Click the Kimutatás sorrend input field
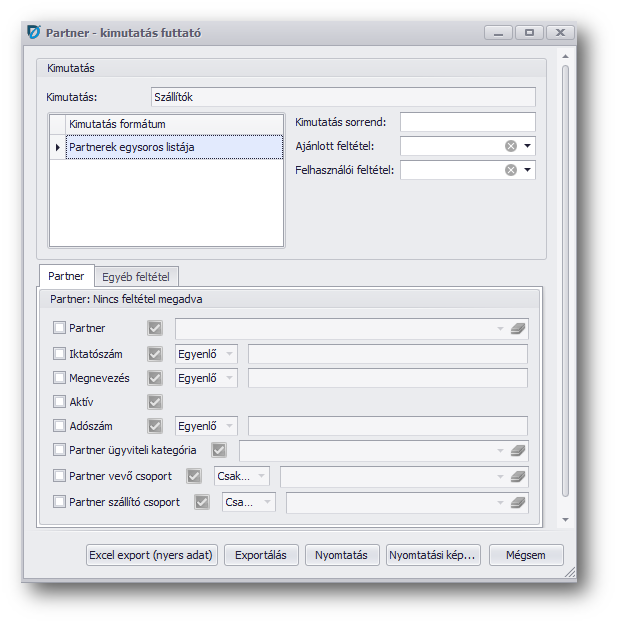 [467, 122]
